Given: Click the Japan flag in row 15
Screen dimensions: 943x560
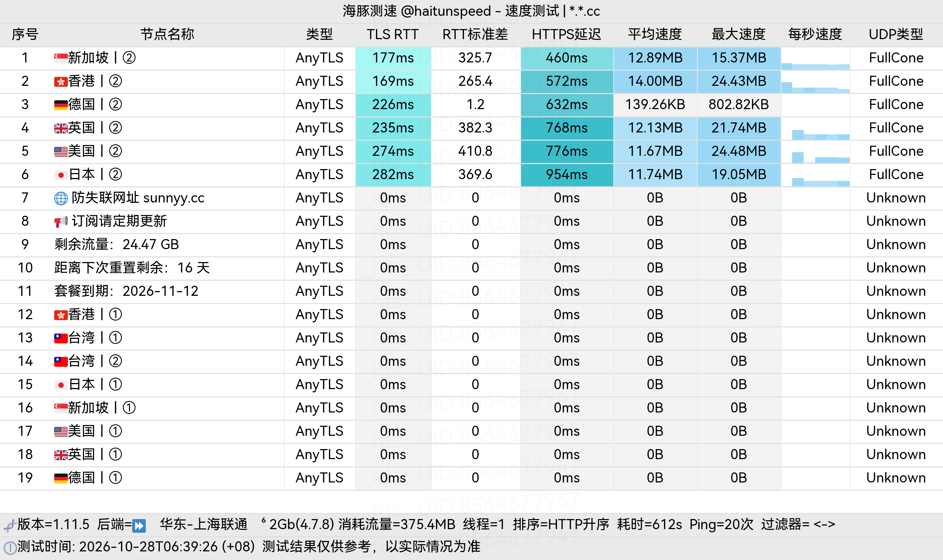Looking at the screenshot, I should tap(61, 384).
